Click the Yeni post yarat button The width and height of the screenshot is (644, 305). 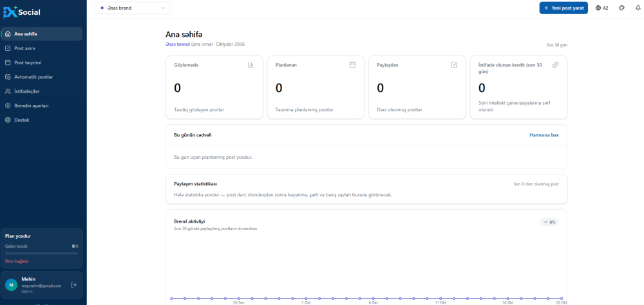pos(563,8)
